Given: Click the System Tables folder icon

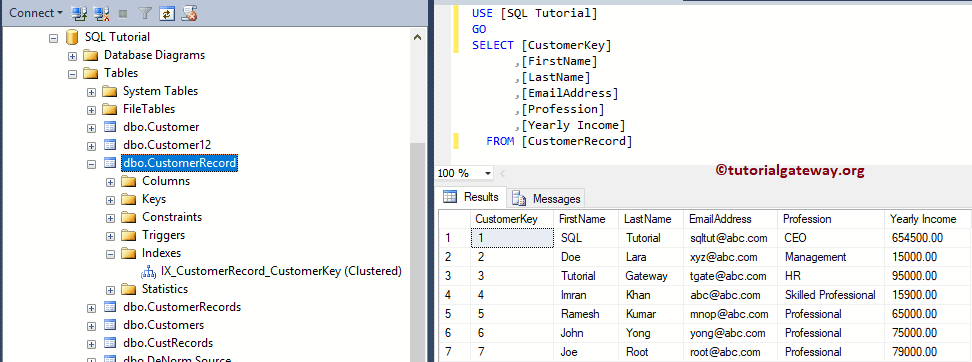Looking at the screenshot, I should pyautogui.click(x=110, y=91).
